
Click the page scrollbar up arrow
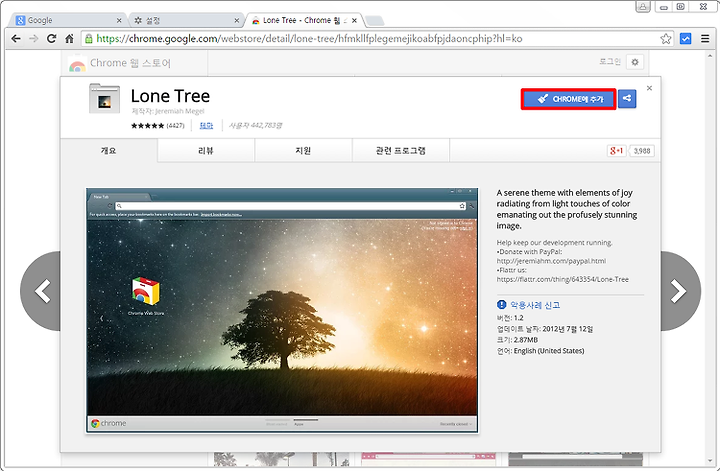[710, 55]
